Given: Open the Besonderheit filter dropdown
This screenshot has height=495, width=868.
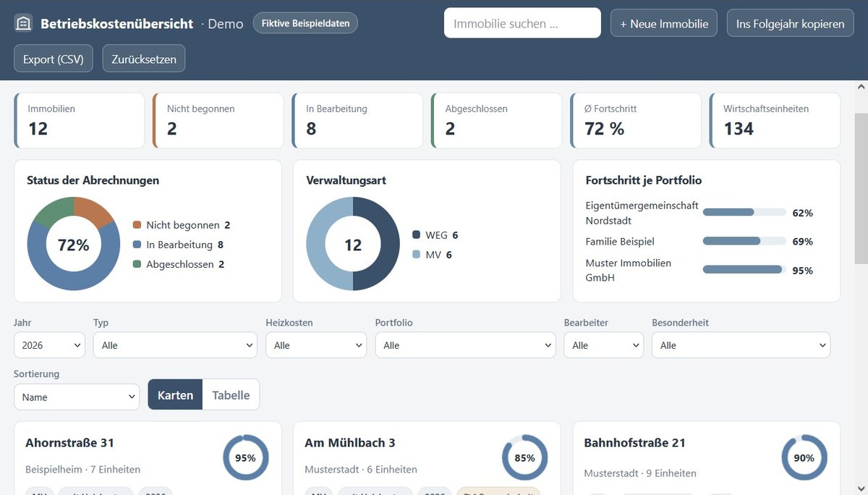Looking at the screenshot, I should [x=741, y=345].
